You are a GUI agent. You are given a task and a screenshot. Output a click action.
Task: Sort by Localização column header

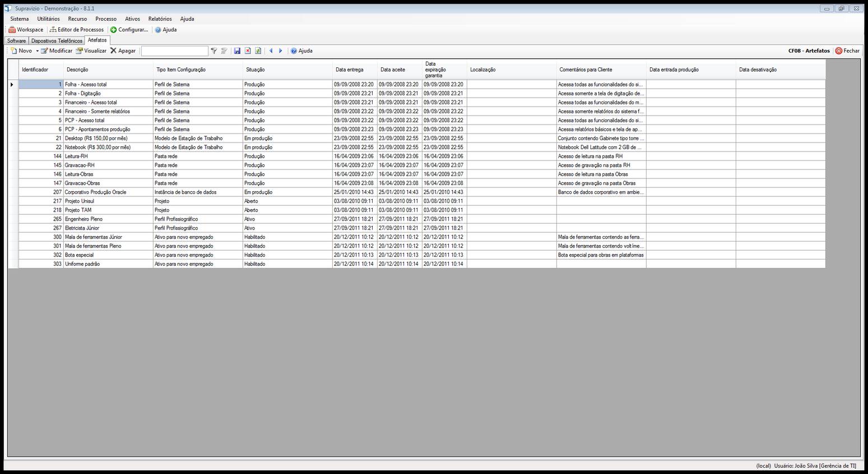click(x=512, y=70)
